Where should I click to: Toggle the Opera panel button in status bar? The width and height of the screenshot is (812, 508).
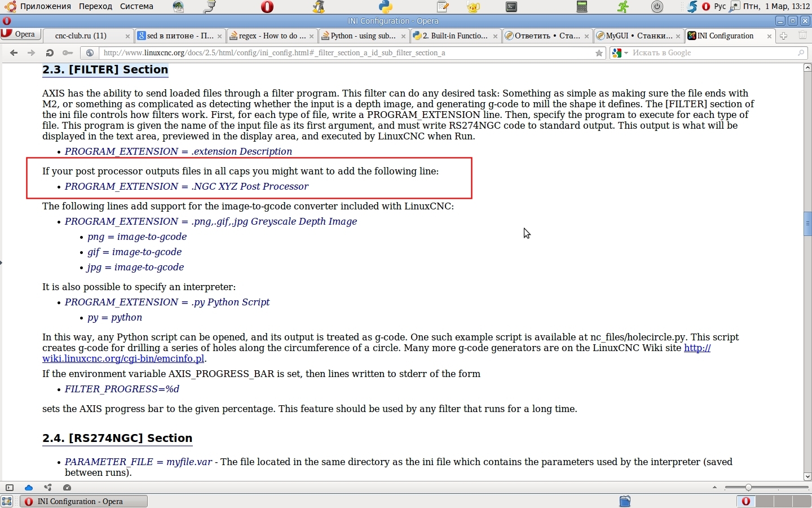(x=10, y=488)
